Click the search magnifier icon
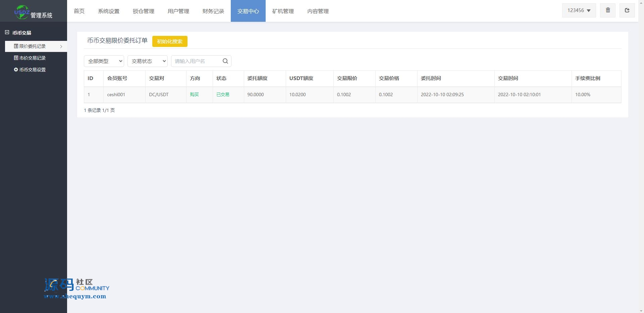The width and height of the screenshot is (644, 313). pos(225,61)
